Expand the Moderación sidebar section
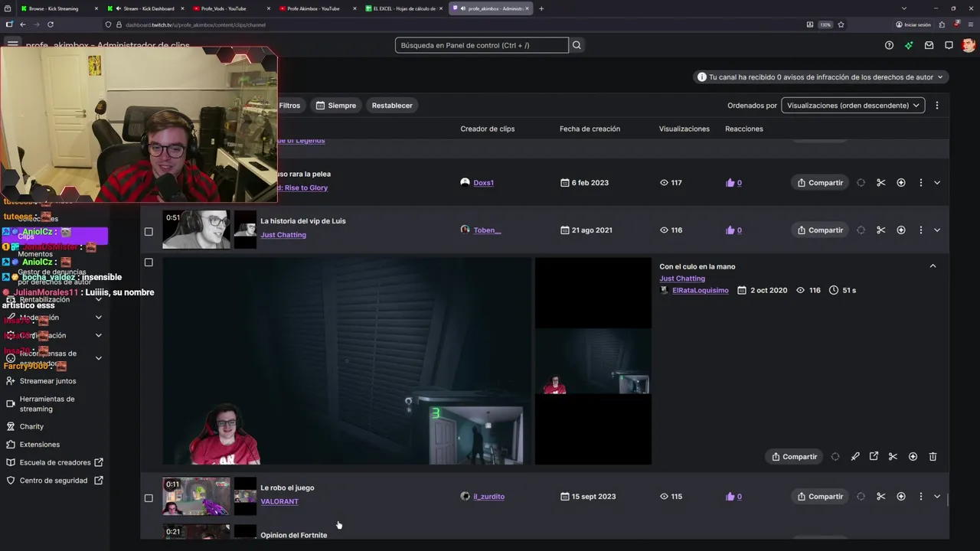Viewport: 980px width, 551px height. (98, 318)
